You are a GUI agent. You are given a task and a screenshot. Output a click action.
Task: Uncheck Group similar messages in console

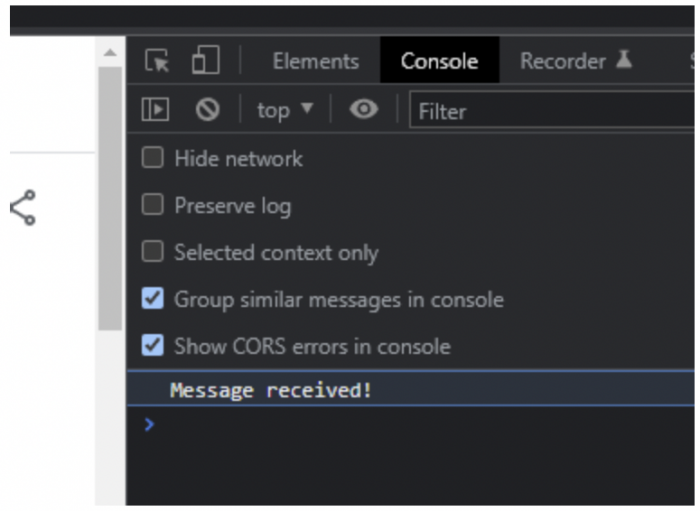(x=152, y=299)
